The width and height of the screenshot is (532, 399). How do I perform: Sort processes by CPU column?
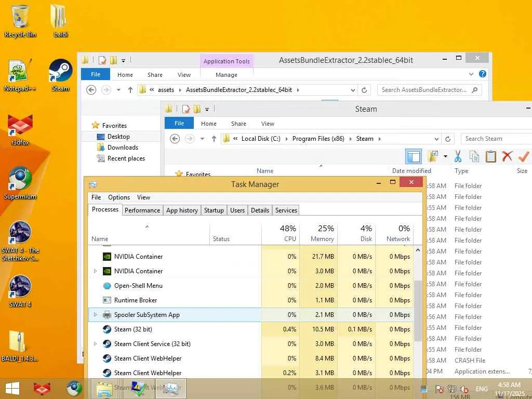coord(281,233)
